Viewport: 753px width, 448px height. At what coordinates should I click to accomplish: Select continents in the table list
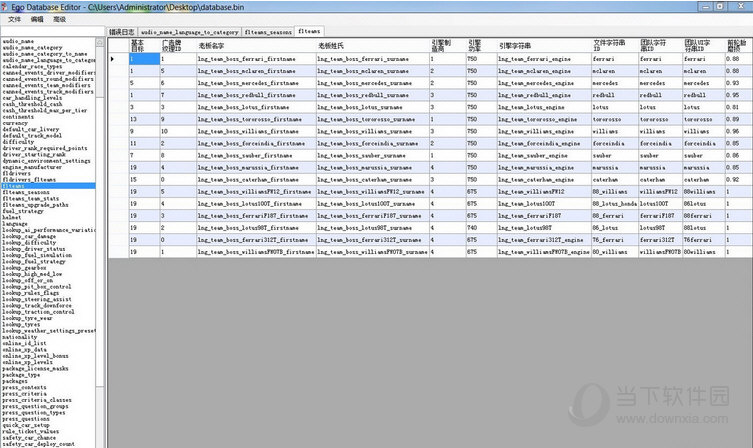click(18, 117)
